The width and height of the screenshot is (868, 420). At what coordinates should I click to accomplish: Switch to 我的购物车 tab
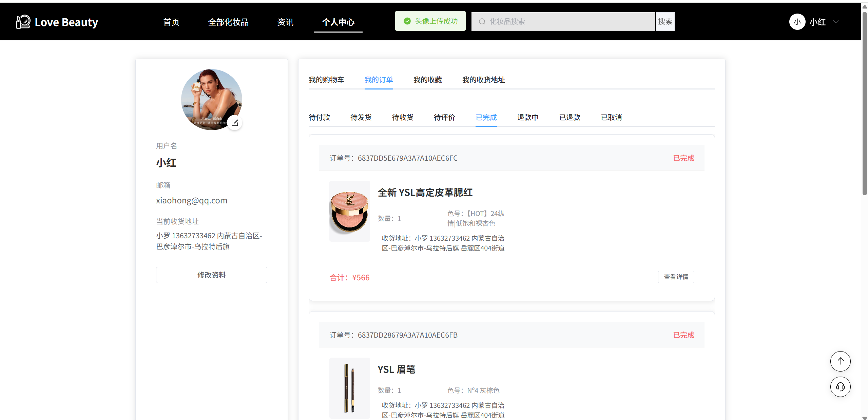pos(326,80)
